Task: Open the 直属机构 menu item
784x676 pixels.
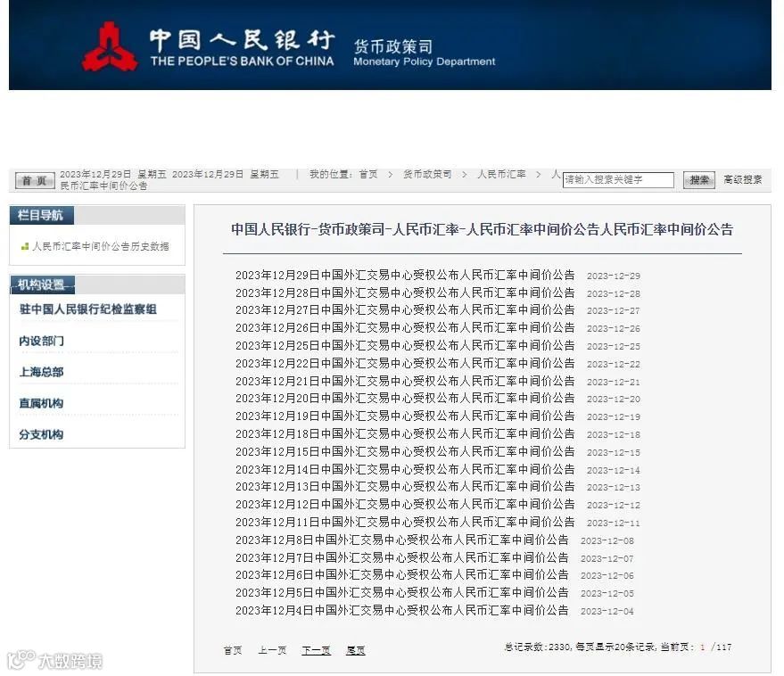Action: click(x=42, y=403)
